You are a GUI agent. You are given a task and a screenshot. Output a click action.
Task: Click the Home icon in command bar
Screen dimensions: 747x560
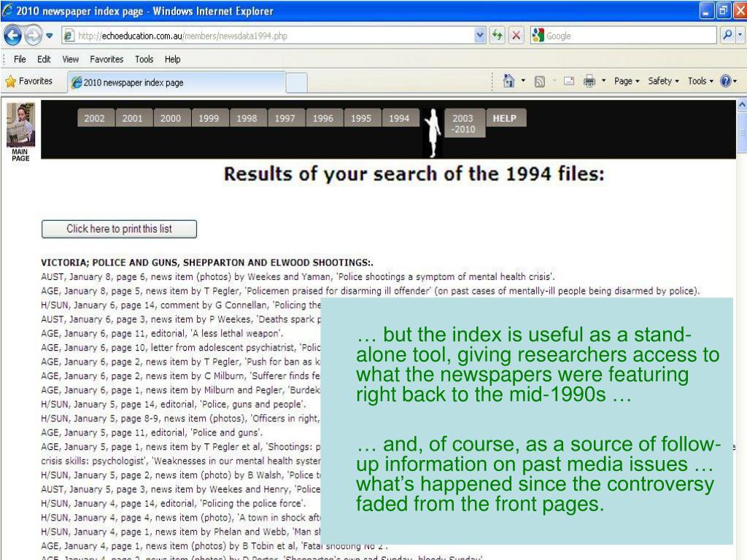tap(508, 82)
